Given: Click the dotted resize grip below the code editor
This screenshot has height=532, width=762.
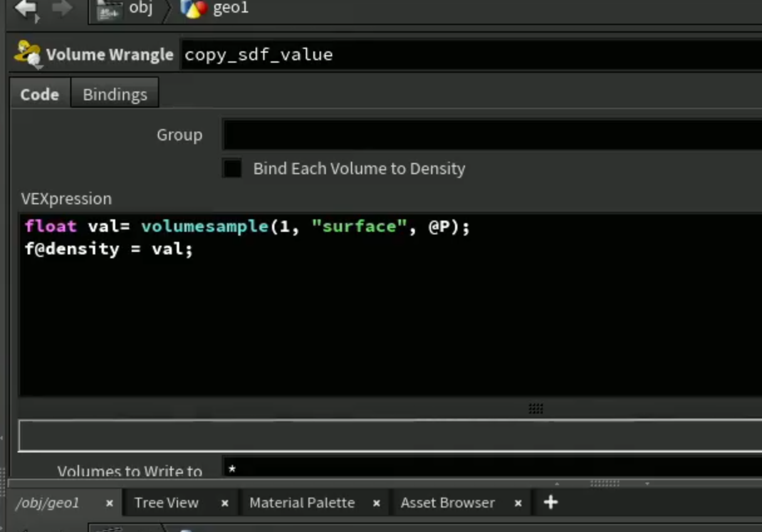Looking at the screenshot, I should pyautogui.click(x=535, y=409).
